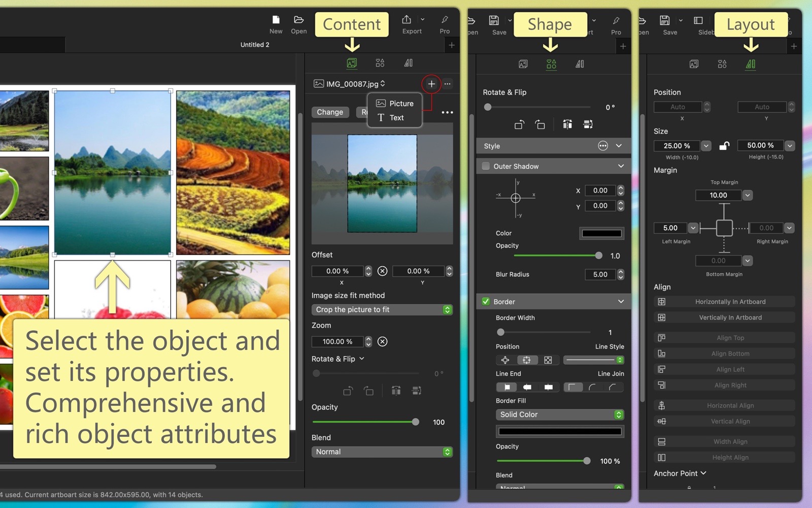Click the size aspect ratio lock icon
The width and height of the screenshot is (812, 508).
(724, 146)
